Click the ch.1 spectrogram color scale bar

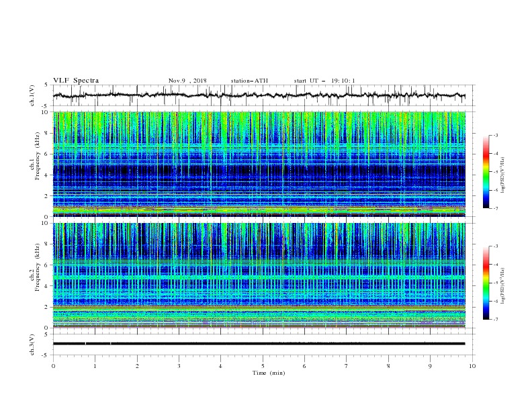[486, 172]
